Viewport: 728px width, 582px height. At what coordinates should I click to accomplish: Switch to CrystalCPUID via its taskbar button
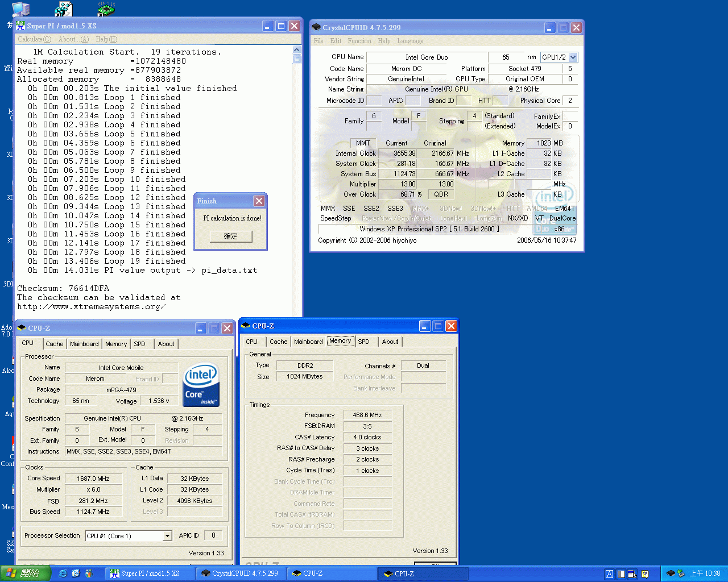coord(239,573)
